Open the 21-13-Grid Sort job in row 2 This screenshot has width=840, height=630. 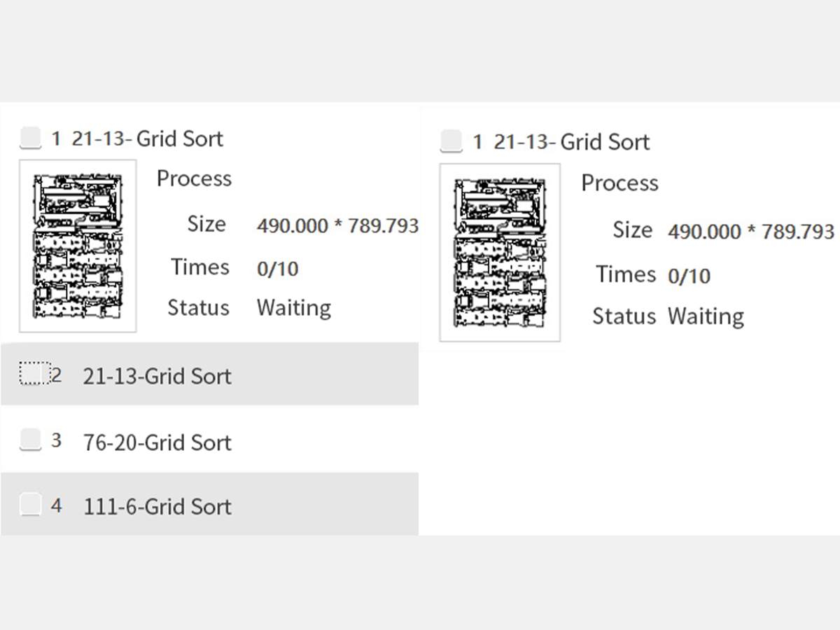157,376
